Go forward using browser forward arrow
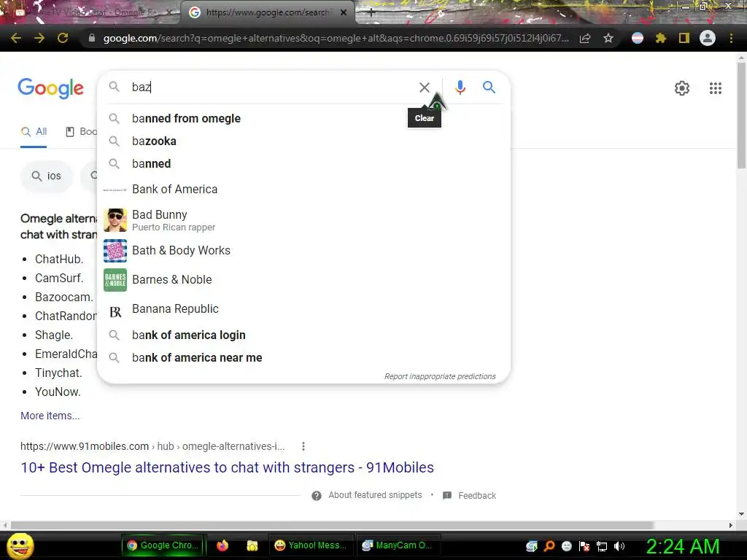 pyautogui.click(x=39, y=38)
